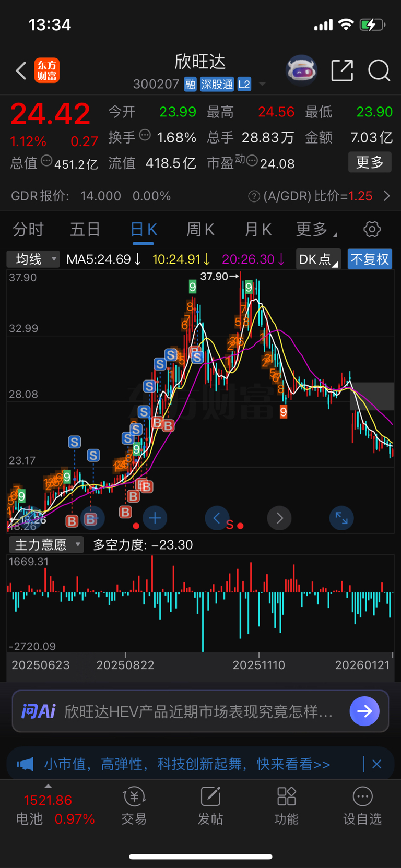Image resolution: width=401 pixels, height=868 pixels.
Task: Open the 均线 indicator dropdown
Action: tap(33, 259)
